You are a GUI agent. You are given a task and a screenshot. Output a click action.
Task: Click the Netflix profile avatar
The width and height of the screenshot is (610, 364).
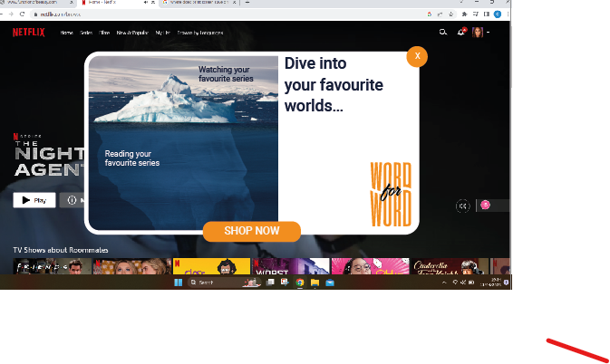tap(478, 33)
